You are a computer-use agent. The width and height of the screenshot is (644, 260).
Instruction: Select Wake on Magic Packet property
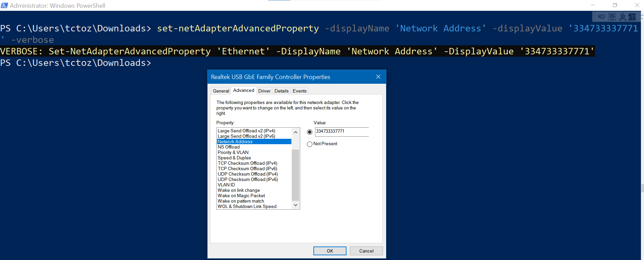(254, 196)
